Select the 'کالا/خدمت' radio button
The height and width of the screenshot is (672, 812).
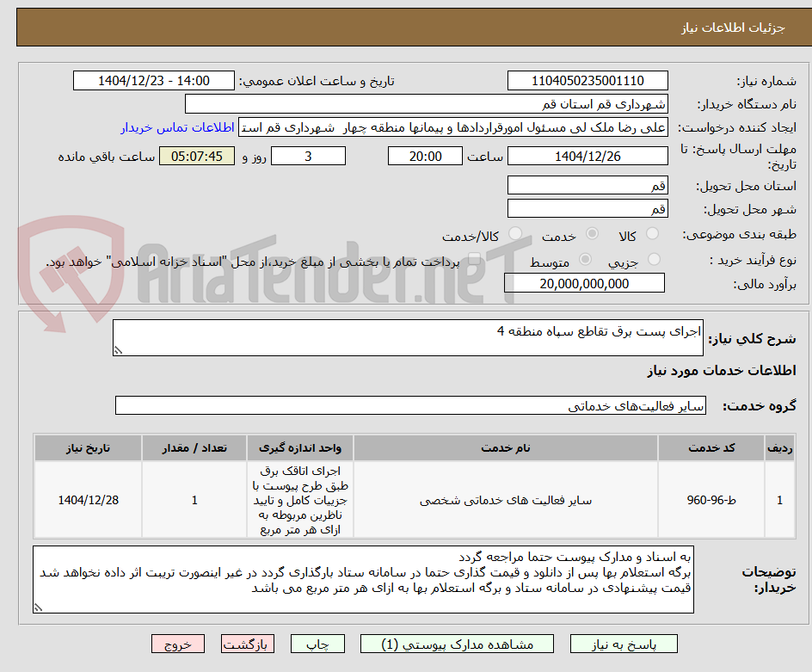(x=514, y=234)
